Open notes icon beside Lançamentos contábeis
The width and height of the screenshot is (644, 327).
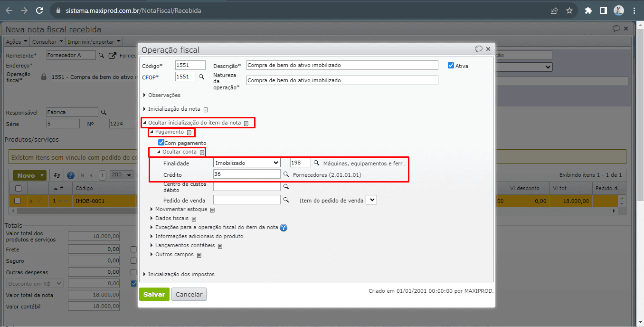pos(220,246)
